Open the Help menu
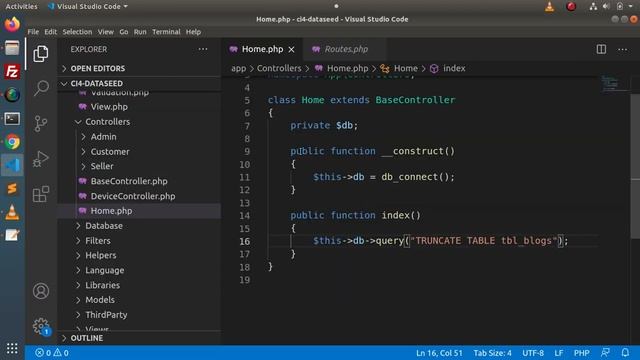The image size is (640, 360). click(x=193, y=32)
